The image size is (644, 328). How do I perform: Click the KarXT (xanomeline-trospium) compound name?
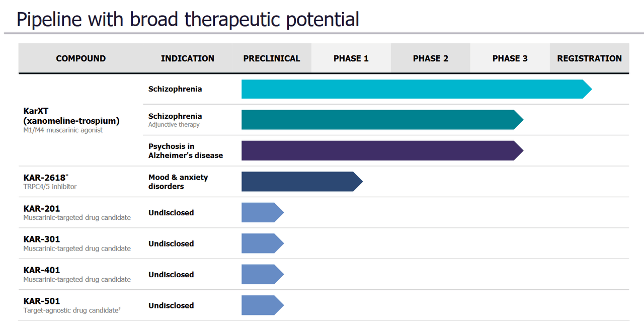pos(71,116)
